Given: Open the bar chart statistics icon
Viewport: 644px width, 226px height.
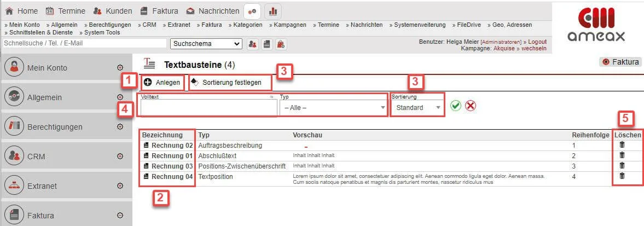Looking at the screenshot, I should pos(273,11).
